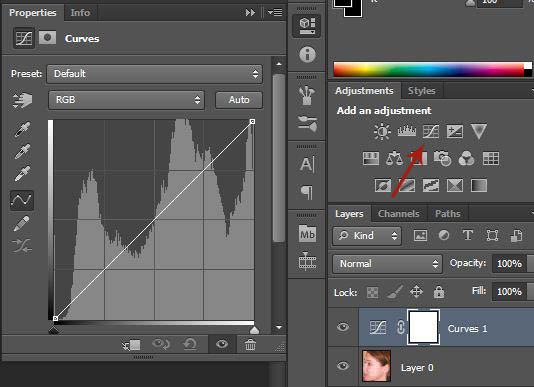Switch to the Info tab

[80, 13]
